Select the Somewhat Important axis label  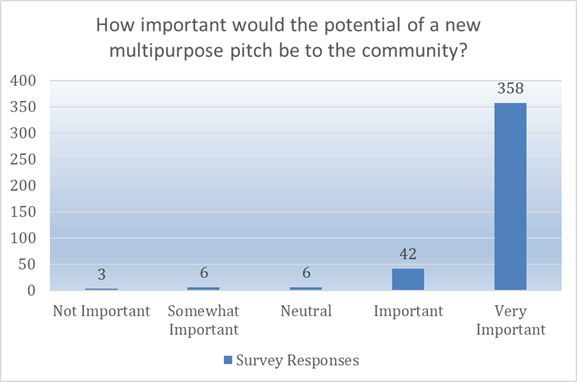tap(204, 320)
